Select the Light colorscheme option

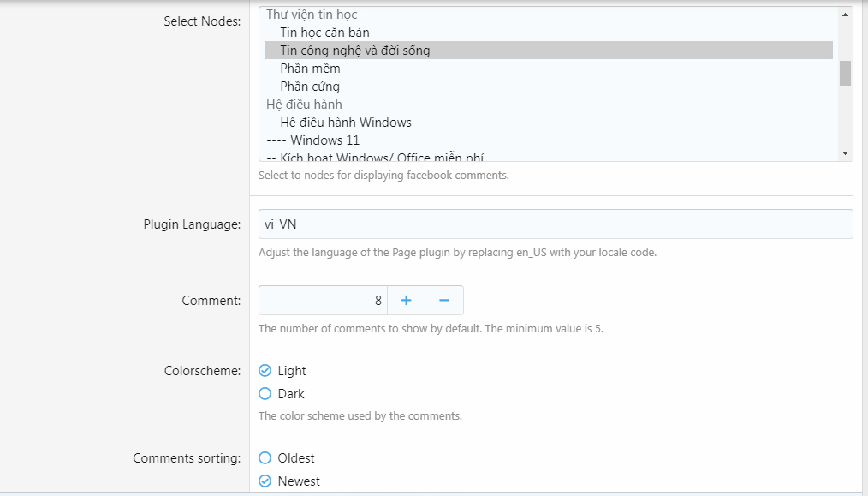(x=265, y=371)
